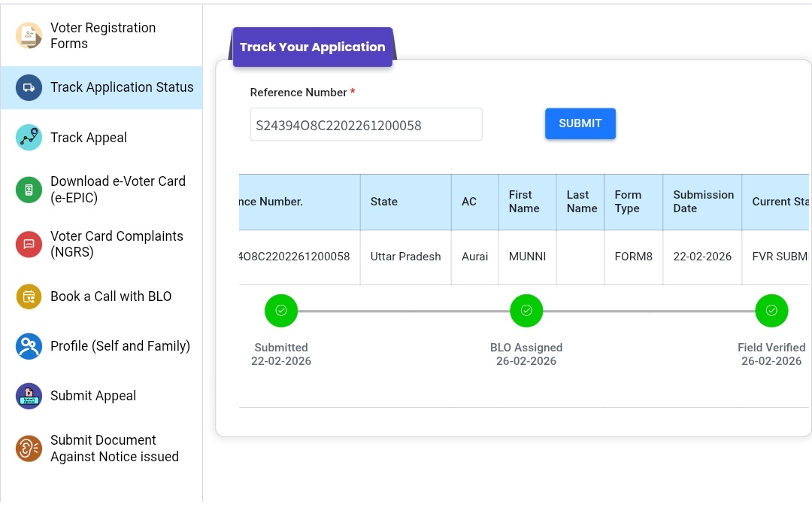This screenshot has width=812, height=529.
Task: Click the Submission Date column header
Action: click(702, 202)
